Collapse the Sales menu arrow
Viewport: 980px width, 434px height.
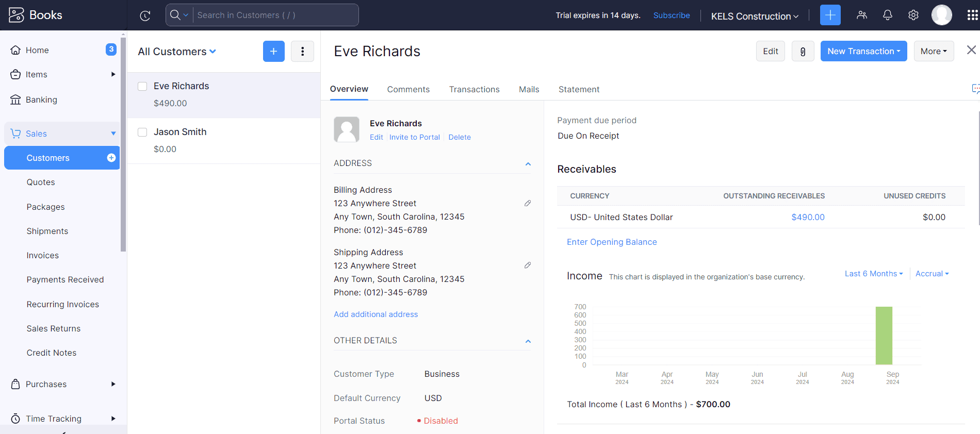(x=113, y=133)
